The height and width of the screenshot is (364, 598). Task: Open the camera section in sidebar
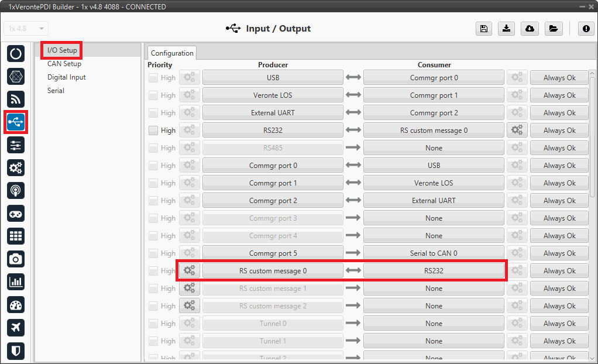pyautogui.click(x=16, y=259)
